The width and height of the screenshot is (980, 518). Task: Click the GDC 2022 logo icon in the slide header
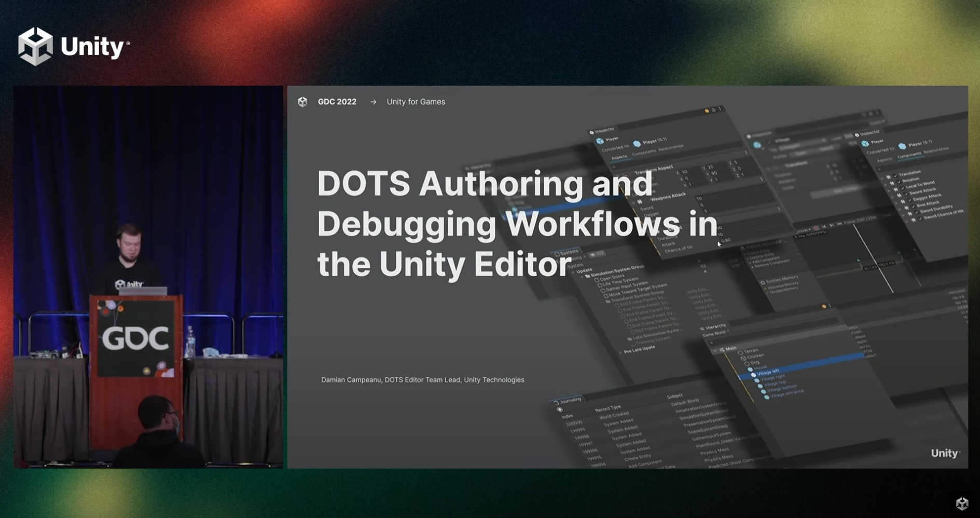(303, 102)
